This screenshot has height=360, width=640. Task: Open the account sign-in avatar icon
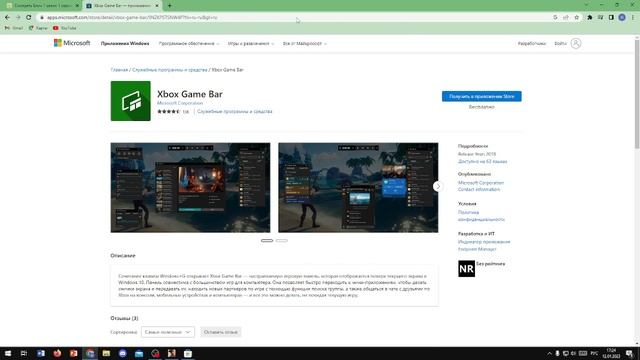point(576,43)
